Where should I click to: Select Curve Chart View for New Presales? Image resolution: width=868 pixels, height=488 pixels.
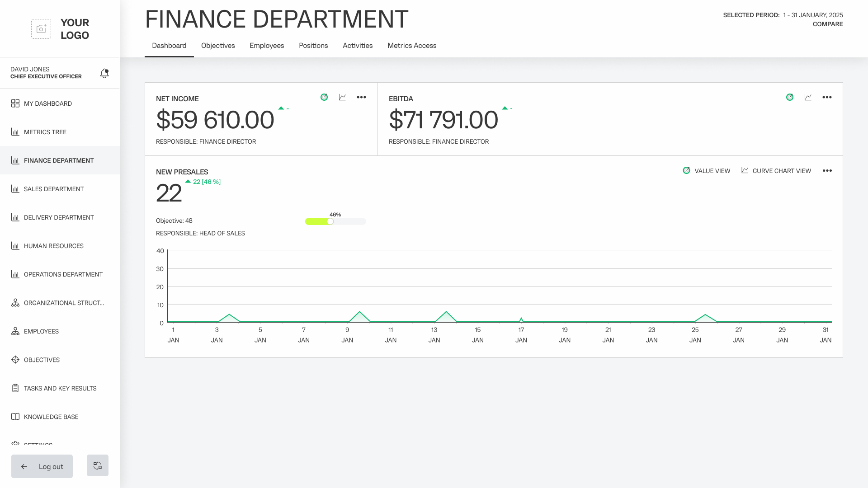point(776,171)
